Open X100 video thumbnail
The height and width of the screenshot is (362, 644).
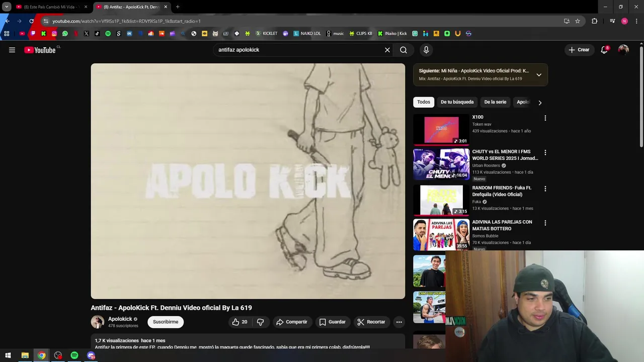[x=441, y=130]
